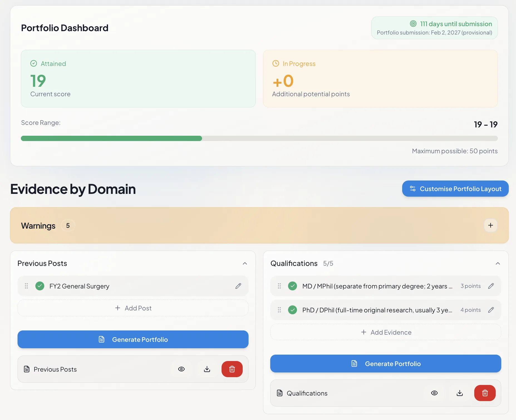Click the clock icon next to In Progress

pos(276,63)
